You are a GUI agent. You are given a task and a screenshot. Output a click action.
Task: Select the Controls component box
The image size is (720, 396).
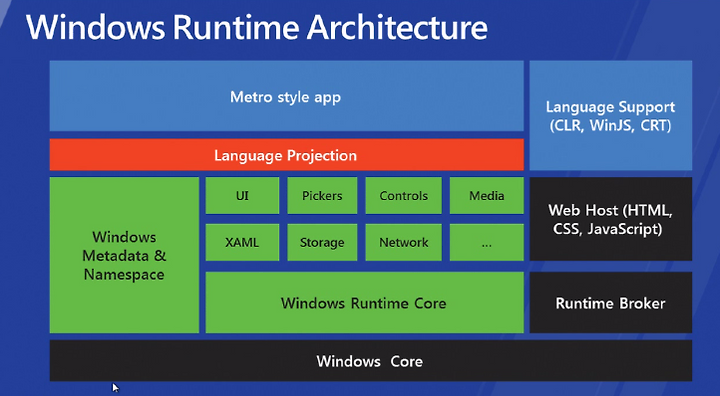[404, 196]
